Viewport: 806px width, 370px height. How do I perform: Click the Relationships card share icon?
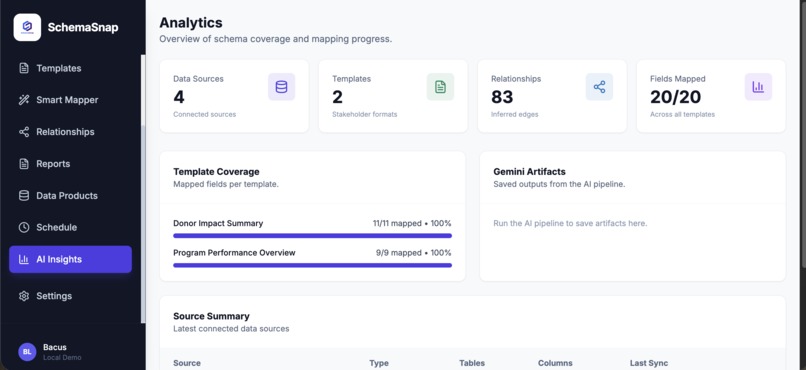pos(599,87)
